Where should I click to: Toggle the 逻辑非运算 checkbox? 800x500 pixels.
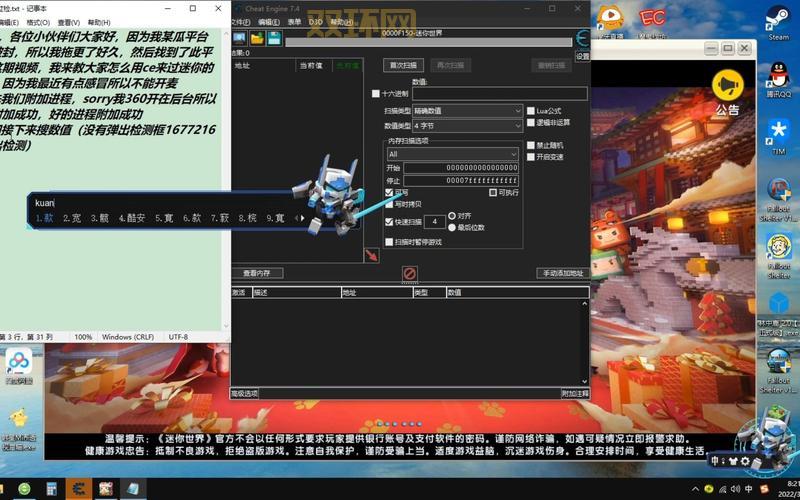click(531, 122)
